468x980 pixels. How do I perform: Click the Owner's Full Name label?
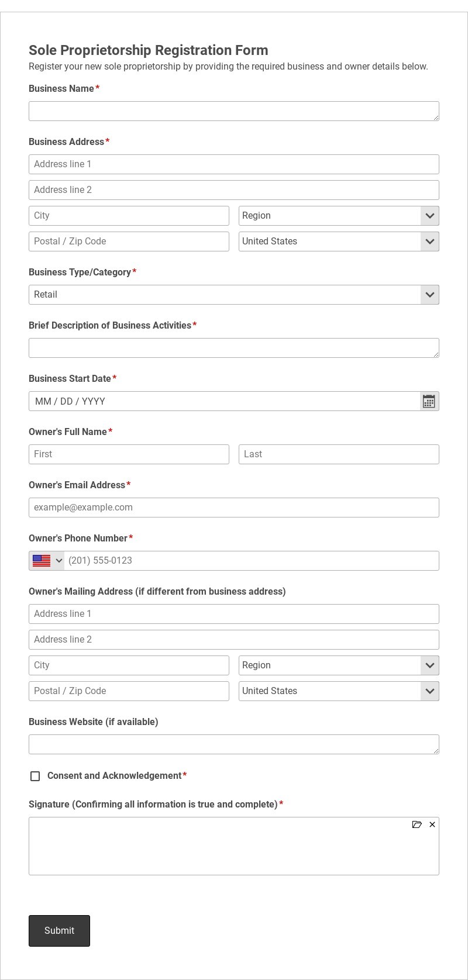(68, 432)
